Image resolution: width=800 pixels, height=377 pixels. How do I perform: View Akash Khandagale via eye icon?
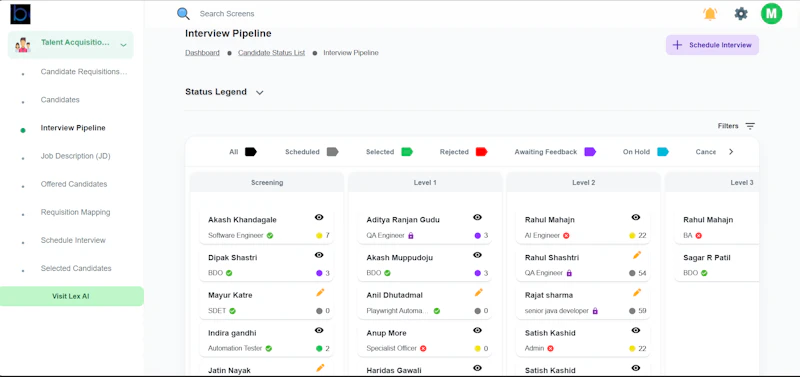pos(319,217)
